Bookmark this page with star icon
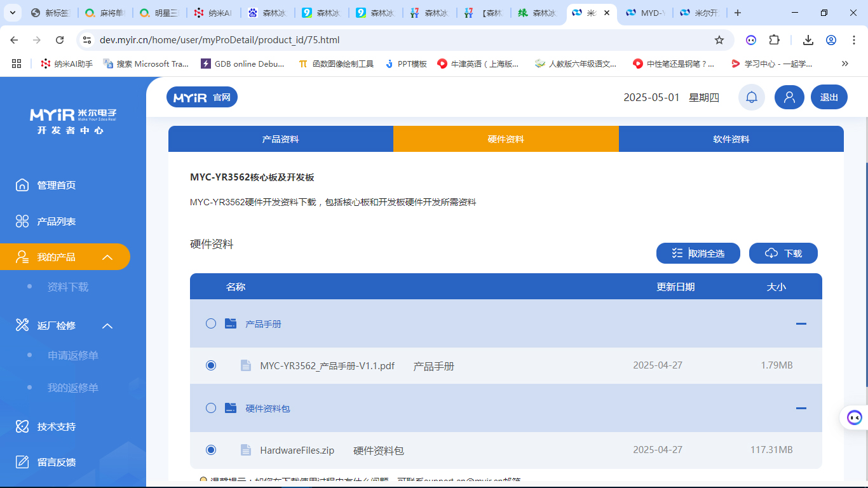868x488 pixels. point(719,40)
